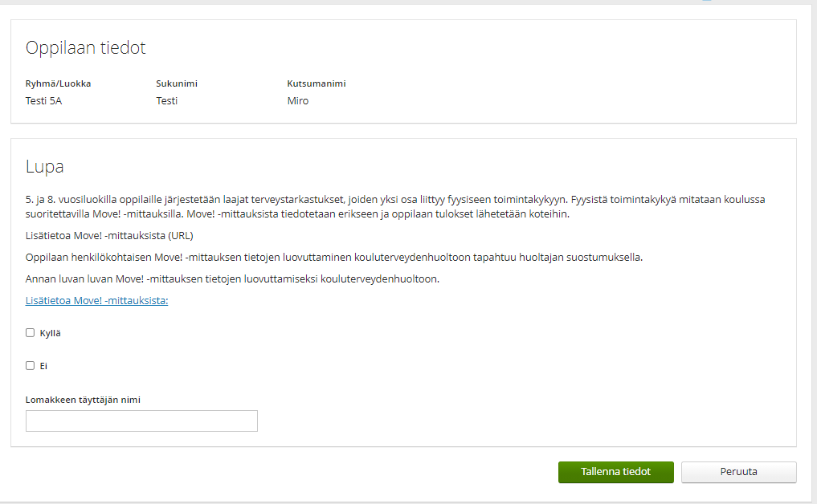Image resolution: width=817 pixels, height=504 pixels.
Task: Click the Sukunimi column label
Action: (177, 83)
